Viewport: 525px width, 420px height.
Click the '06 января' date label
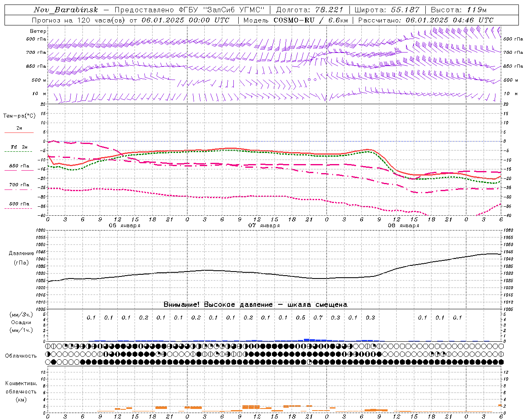[x=125, y=226]
